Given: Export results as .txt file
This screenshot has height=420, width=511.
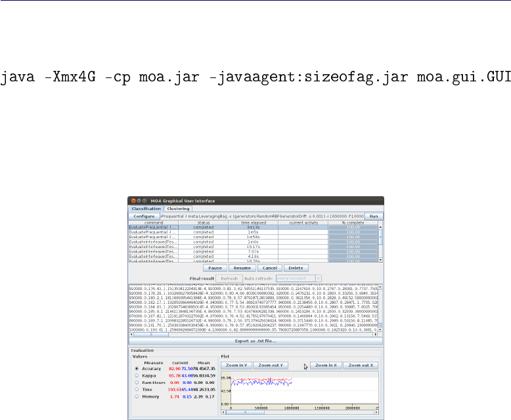Looking at the screenshot, I should point(255,341).
